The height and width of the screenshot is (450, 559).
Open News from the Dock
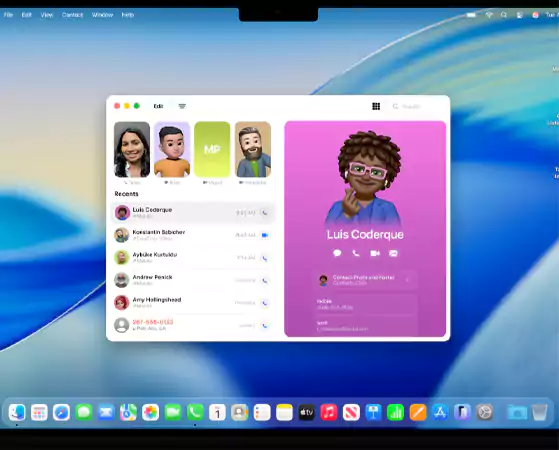click(351, 413)
